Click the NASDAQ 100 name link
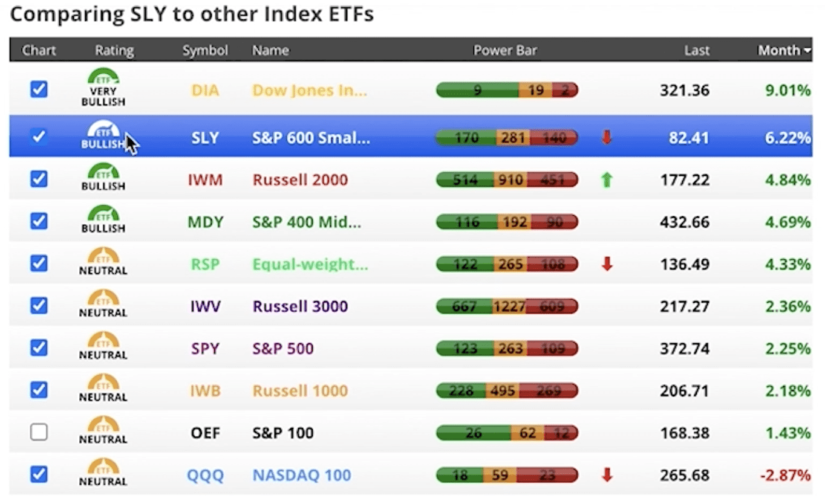825x504 pixels. tap(301, 476)
